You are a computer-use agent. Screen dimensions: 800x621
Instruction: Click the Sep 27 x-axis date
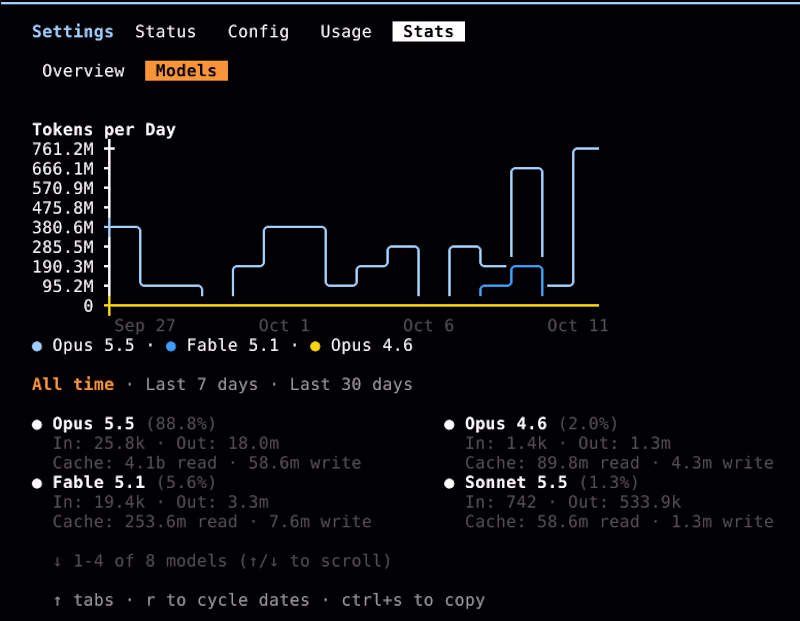145,326
